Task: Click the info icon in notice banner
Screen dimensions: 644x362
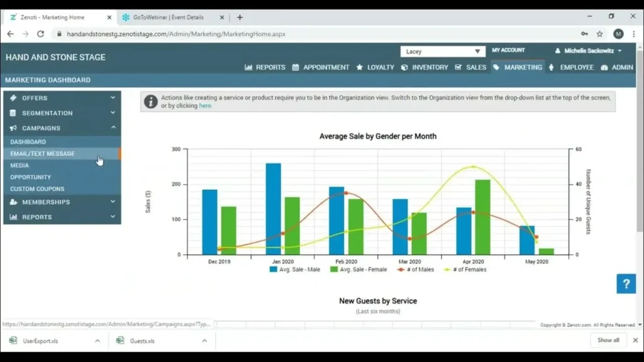Action: tap(150, 101)
